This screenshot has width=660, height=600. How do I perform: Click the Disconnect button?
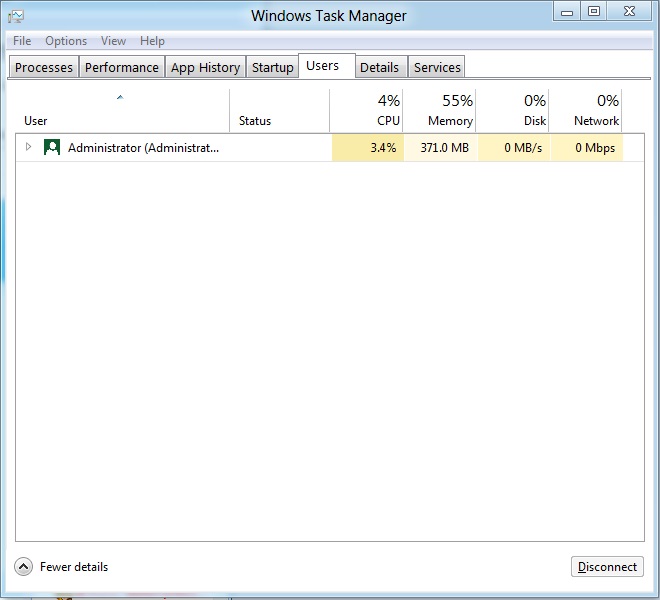point(607,567)
